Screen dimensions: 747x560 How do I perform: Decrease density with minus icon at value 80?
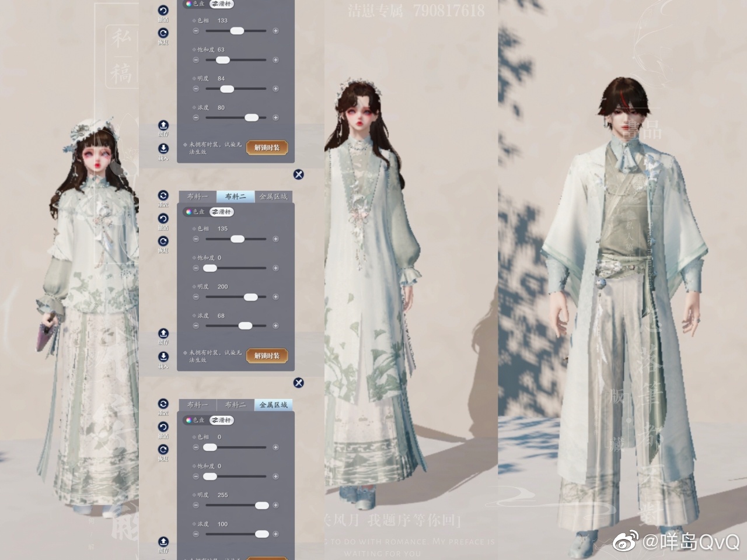(196, 118)
